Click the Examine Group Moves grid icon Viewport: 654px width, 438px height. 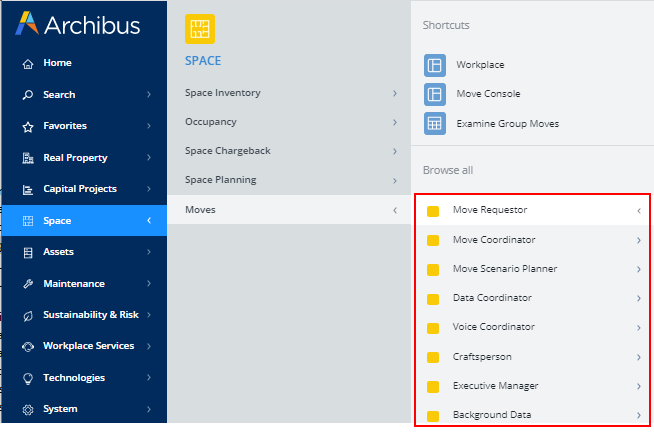(x=434, y=124)
